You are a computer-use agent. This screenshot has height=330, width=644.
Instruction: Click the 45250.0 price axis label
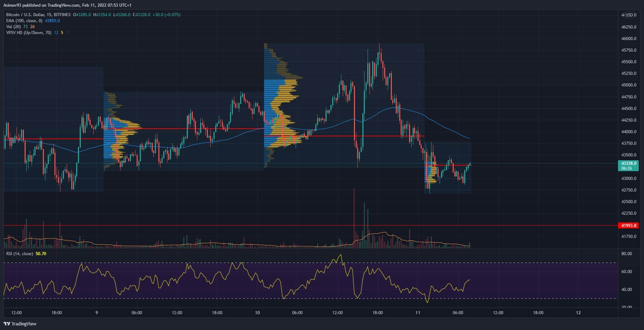click(x=629, y=73)
